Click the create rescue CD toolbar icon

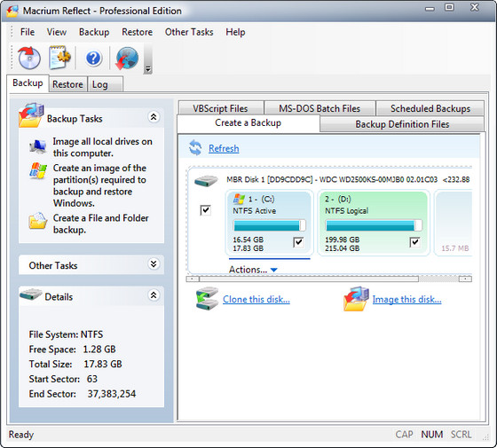point(28,58)
